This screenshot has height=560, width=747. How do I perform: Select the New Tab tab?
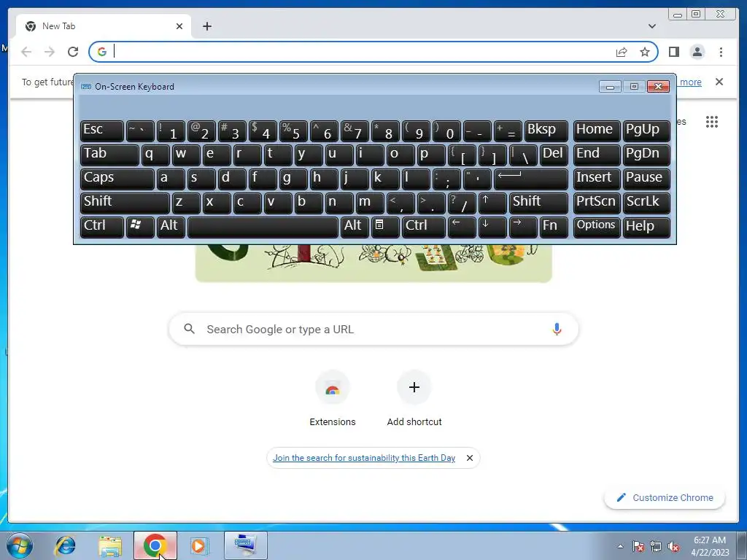[x=104, y=26]
